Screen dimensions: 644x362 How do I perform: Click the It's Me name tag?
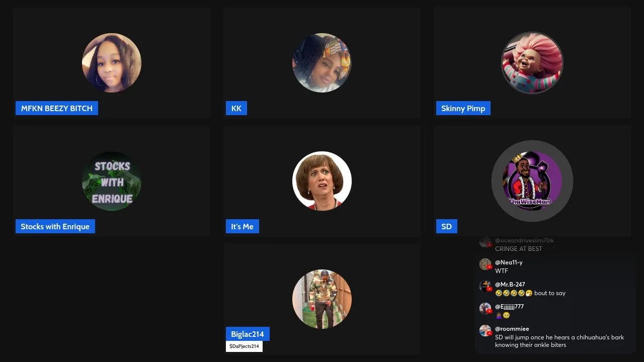[x=243, y=226]
